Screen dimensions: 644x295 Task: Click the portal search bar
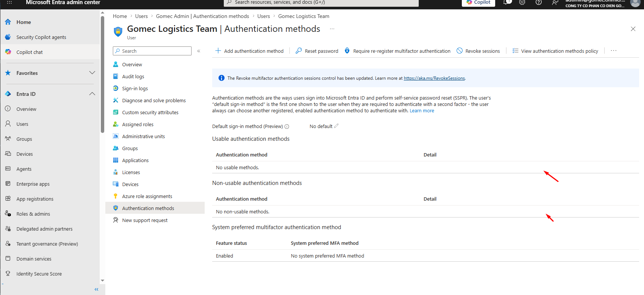321,3
